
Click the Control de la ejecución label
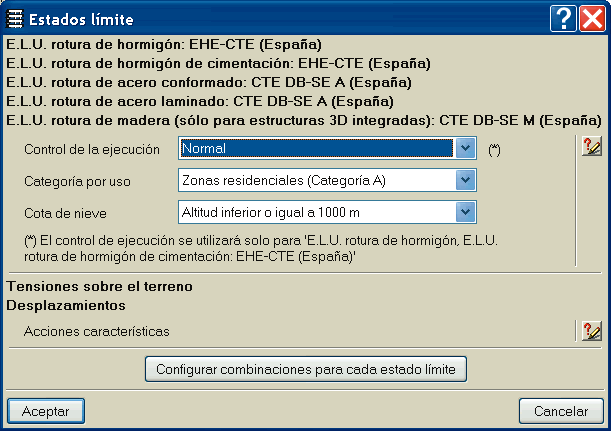click(x=91, y=149)
